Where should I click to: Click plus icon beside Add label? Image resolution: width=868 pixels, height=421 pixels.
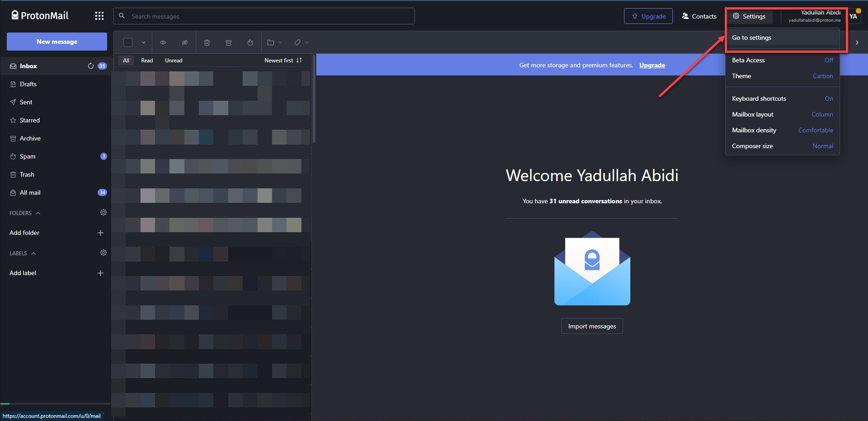point(100,273)
